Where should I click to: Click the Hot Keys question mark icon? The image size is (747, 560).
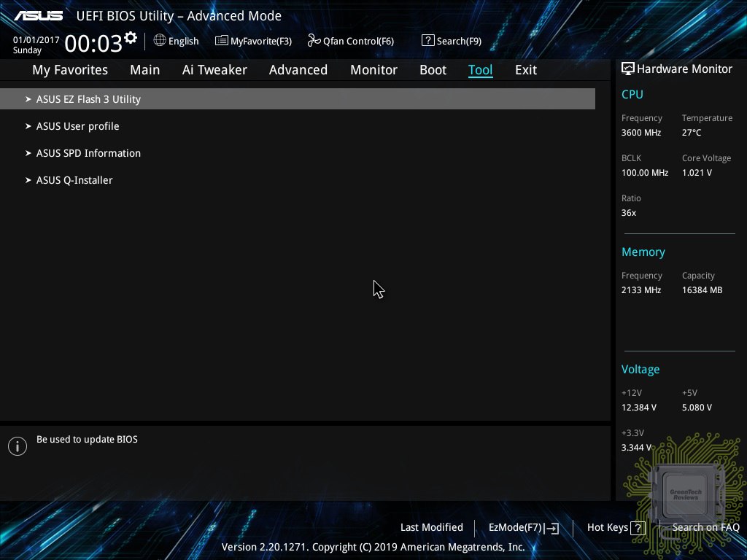pos(638,528)
